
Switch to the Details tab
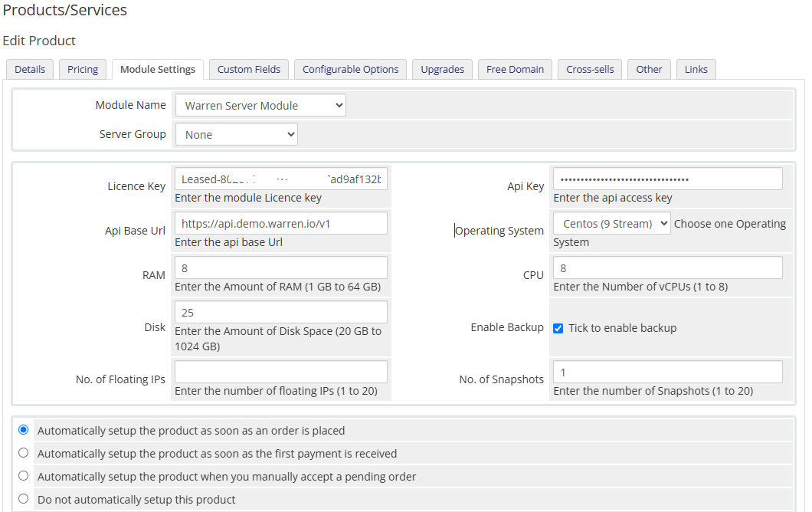[30, 69]
